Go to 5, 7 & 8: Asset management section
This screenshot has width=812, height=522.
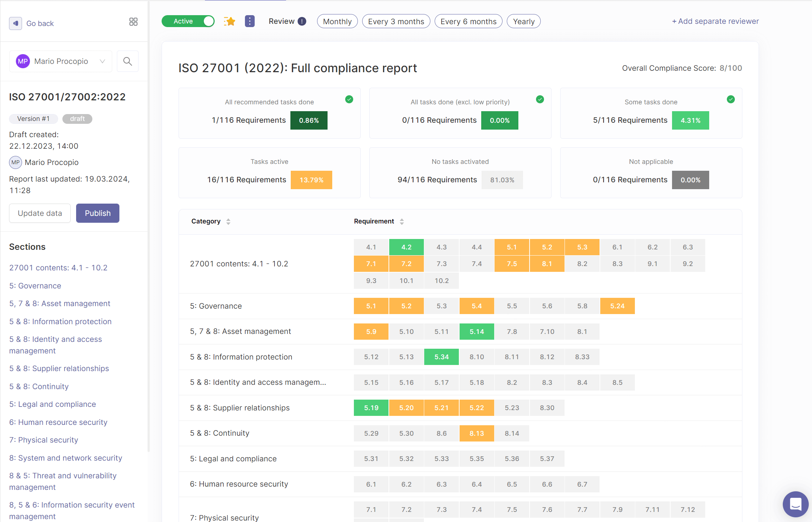60,304
